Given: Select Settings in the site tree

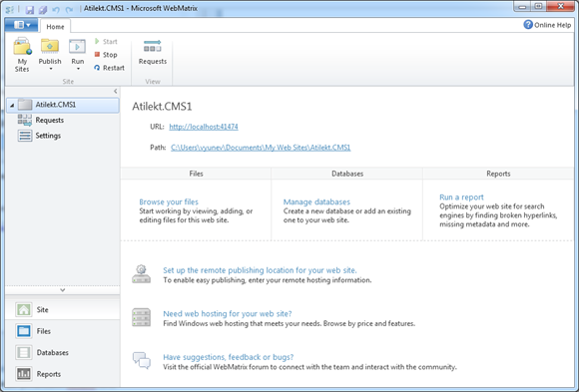Looking at the screenshot, I should pos(48,136).
